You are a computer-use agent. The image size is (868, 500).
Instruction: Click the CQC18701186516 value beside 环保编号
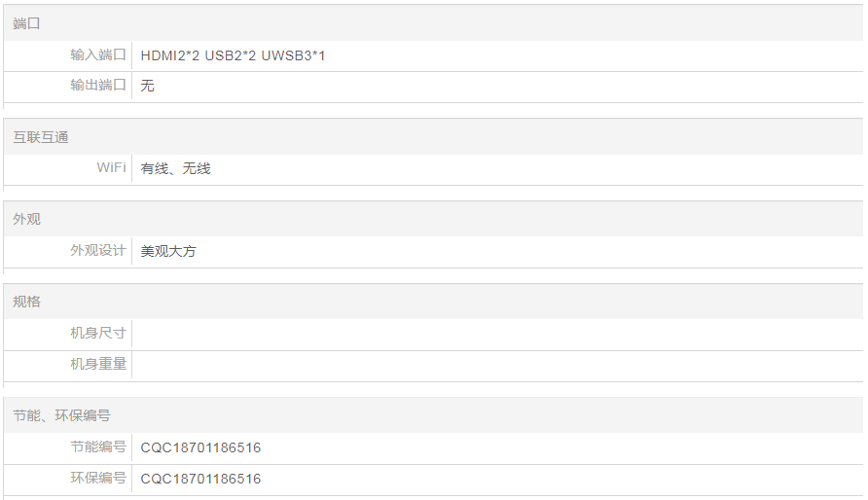200,479
